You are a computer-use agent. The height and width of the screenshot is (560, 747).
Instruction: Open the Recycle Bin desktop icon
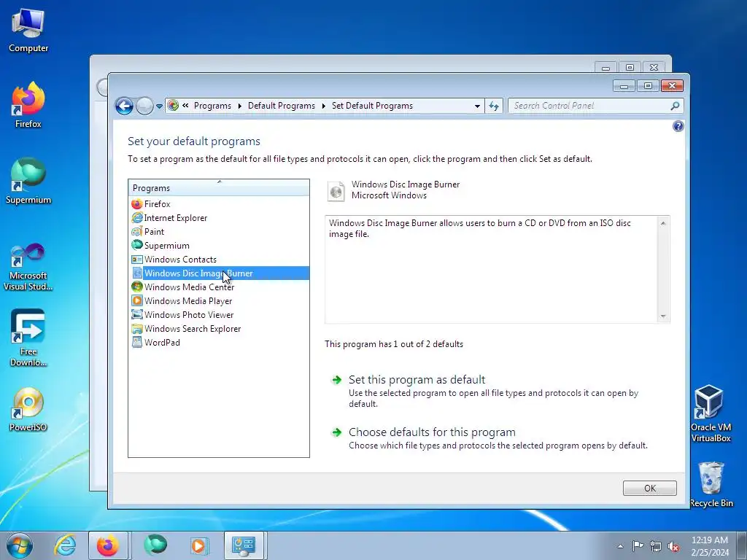(711, 484)
